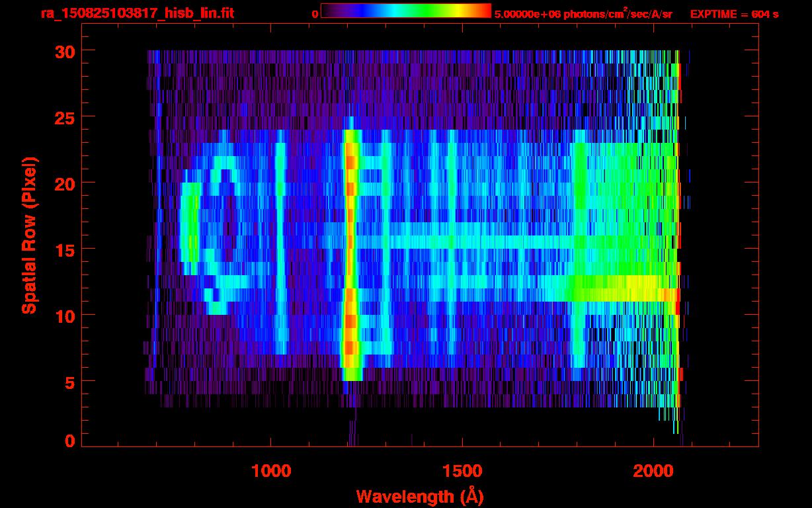Click the x-axis tick label 1000
This screenshot has width=812, height=508.
(272, 471)
